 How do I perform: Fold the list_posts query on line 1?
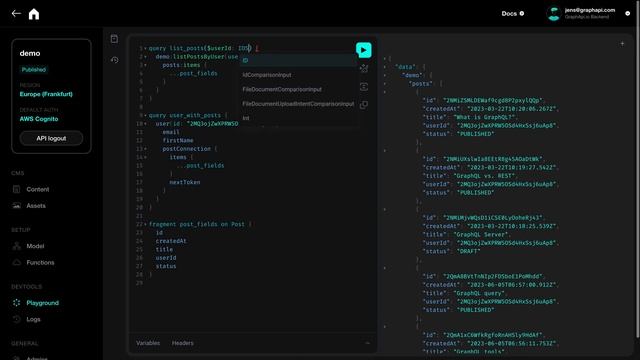point(145,48)
